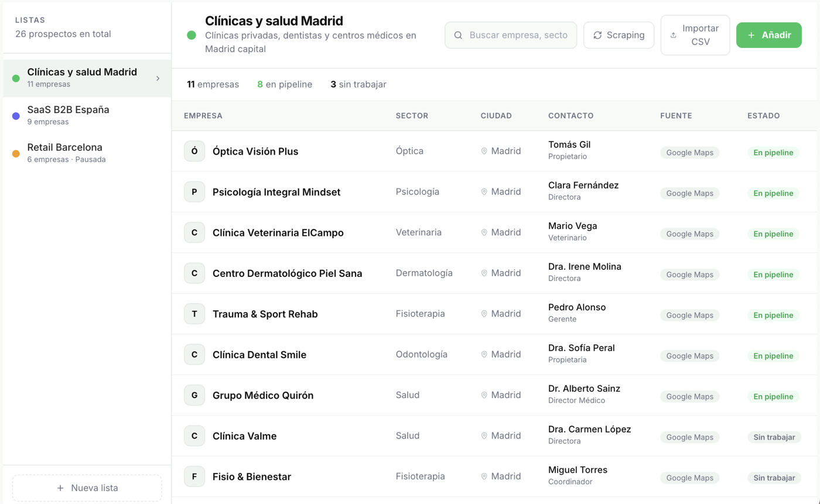Click the En pipeline badge for Clínica Dental Smile

773,356
